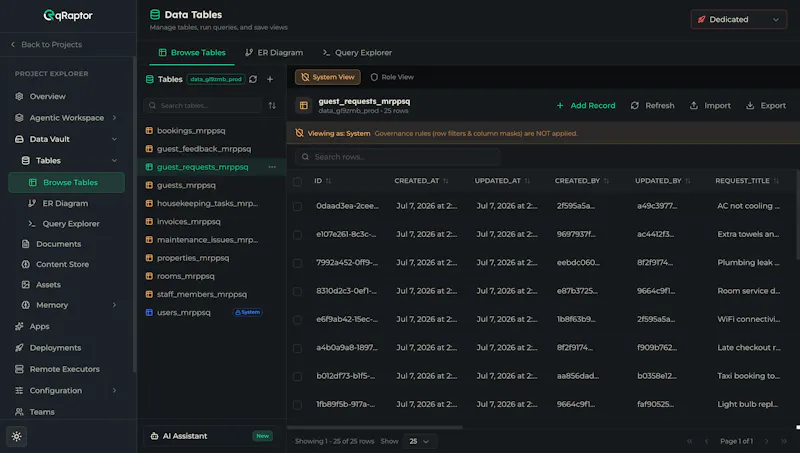Screen dimensions: 800x453
Task: Click the Content Store sidebar icon
Action: (x=26, y=264)
